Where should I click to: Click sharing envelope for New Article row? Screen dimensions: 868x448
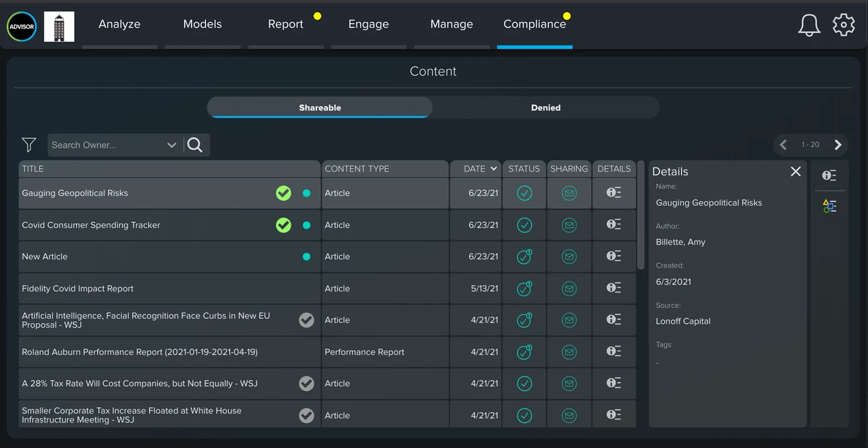tap(569, 257)
